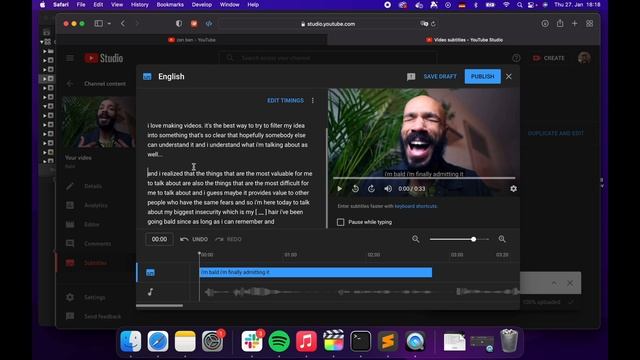
Task: Open Safari share button
Action: point(560,23)
